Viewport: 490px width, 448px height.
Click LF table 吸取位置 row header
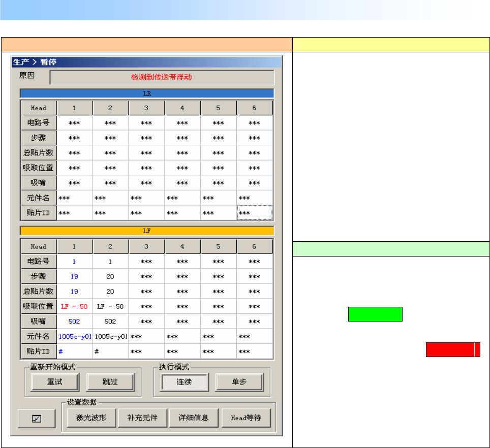pos(39,306)
